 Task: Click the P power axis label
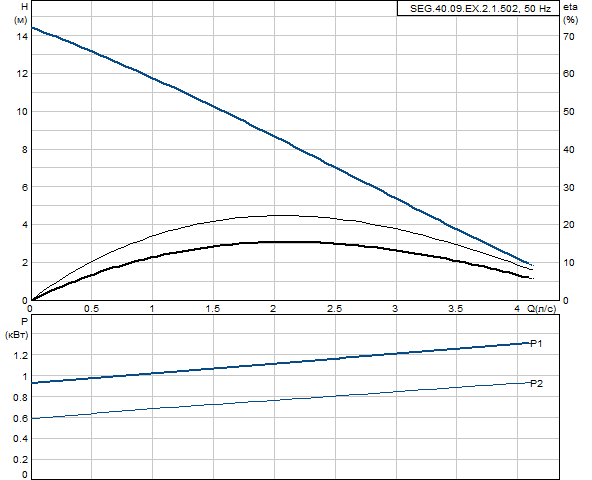[25, 322]
